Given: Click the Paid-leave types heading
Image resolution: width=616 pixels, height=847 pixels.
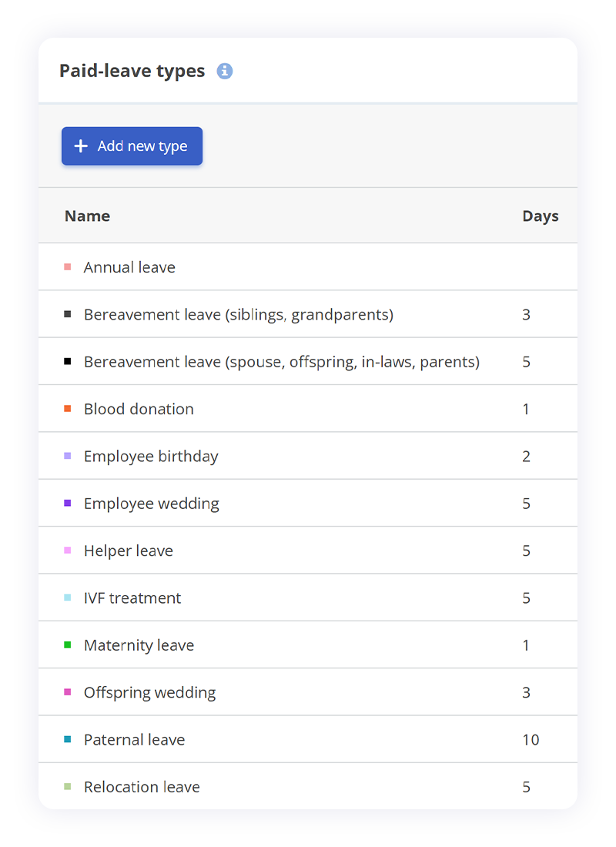Looking at the screenshot, I should (132, 72).
